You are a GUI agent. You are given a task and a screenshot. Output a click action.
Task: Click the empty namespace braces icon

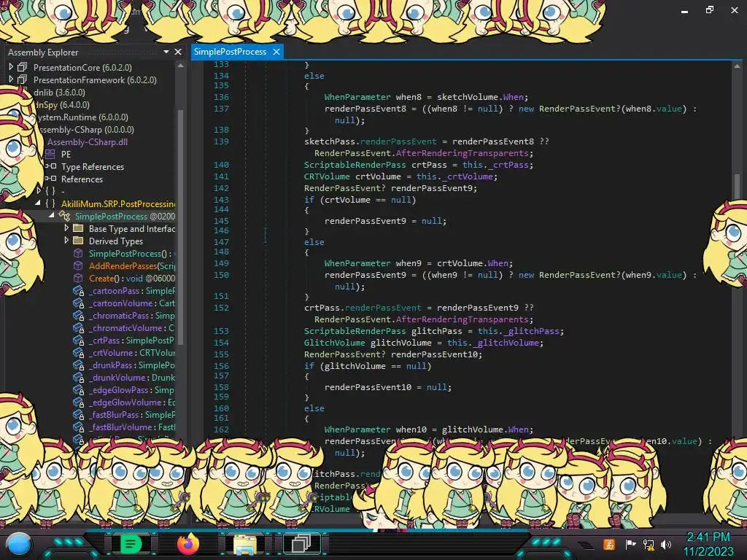click(x=50, y=191)
